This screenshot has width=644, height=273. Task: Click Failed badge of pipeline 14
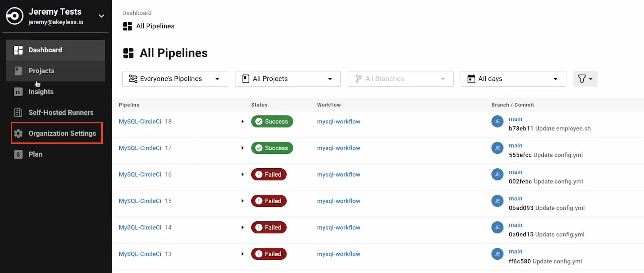pyautogui.click(x=269, y=227)
